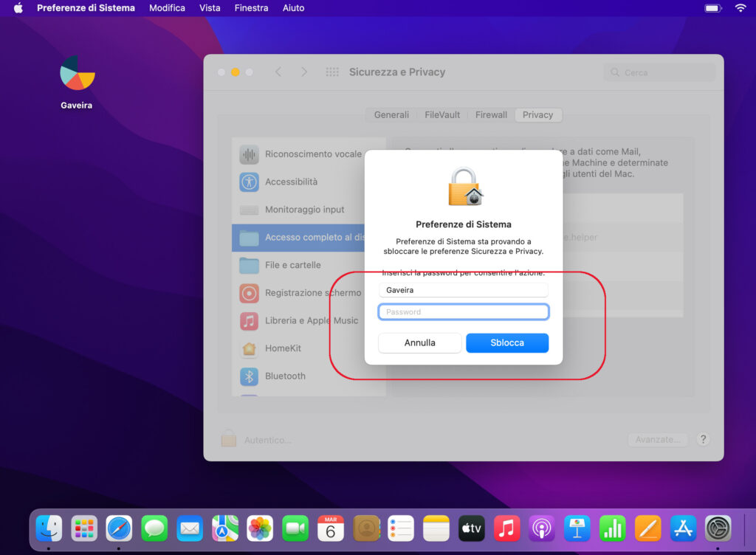Switch to the Firewall tab
The width and height of the screenshot is (756, 555).
click(x=491, y=114)
